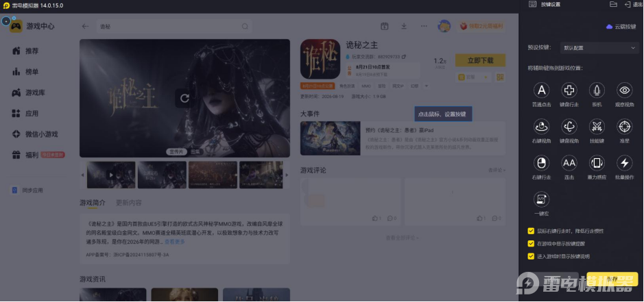
Task: Click the reload icon on the trailer video
Action: point(184,98)
